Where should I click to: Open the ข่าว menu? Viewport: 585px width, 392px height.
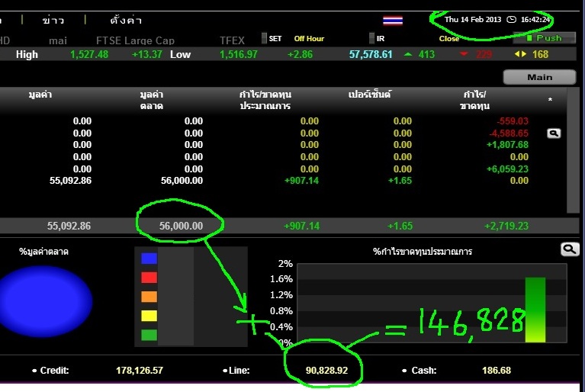[53, 20]
